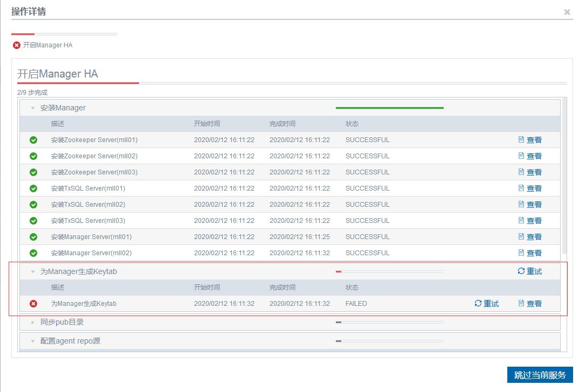Open 查看 for the failed Keytab task
The width and height of the screenshot is (579, 392).
530,304
